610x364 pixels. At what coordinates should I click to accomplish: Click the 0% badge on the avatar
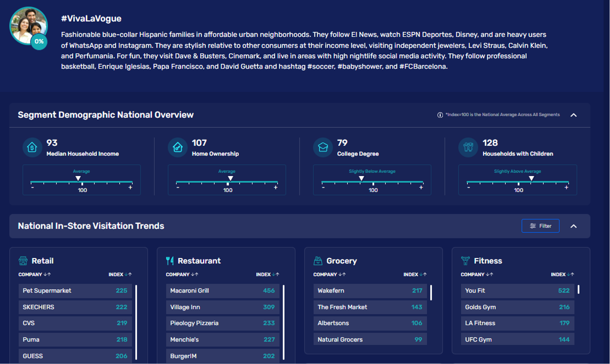point(39,42)
